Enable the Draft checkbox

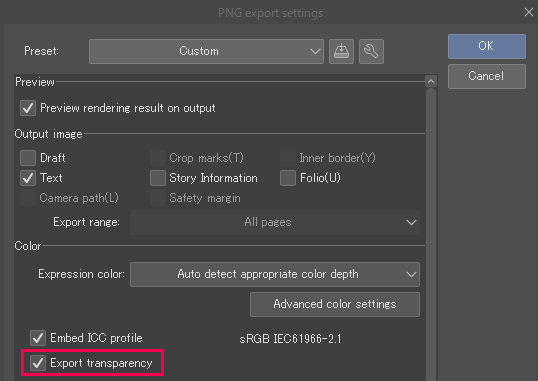coord(28,158)
